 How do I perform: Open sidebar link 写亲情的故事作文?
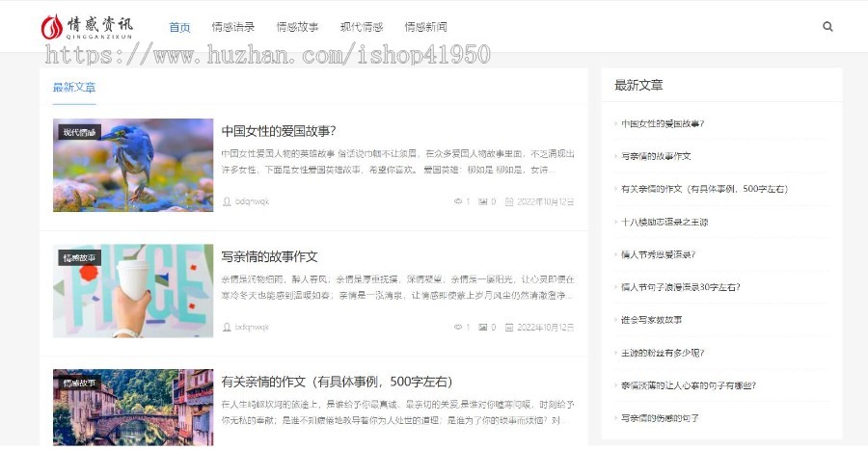tap(656, 156)
